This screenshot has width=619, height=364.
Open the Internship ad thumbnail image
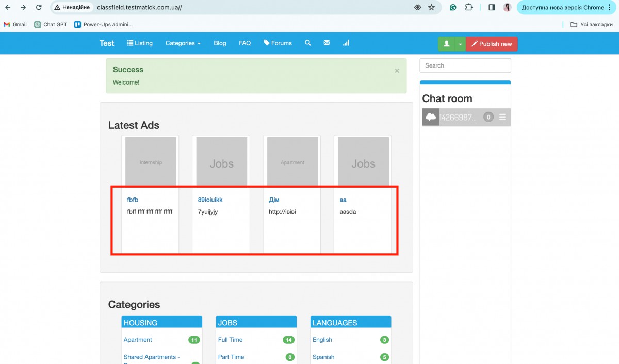pos(151,162)
